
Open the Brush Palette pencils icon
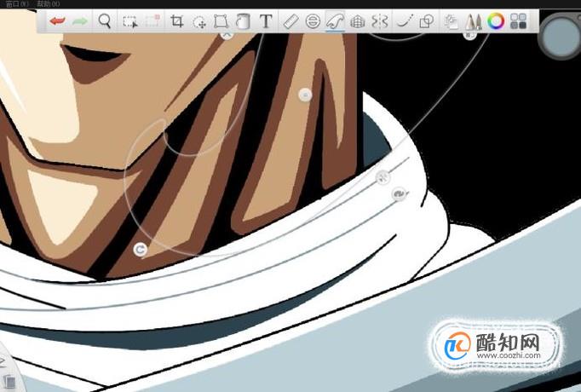pos(473,21)
